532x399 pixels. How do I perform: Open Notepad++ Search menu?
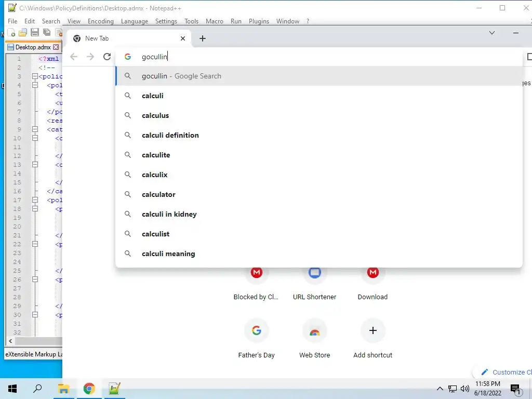51,21
